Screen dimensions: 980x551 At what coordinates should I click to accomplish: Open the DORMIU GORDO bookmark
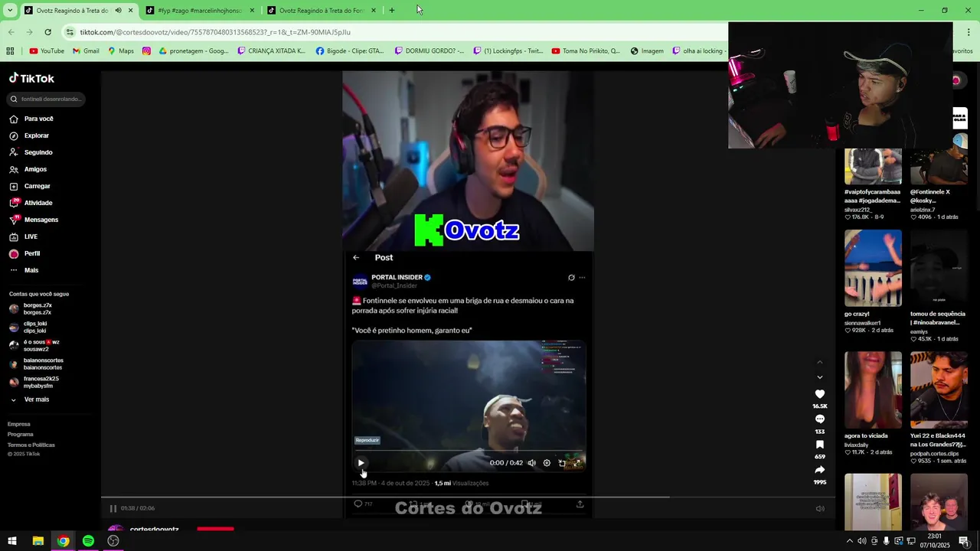429,51
